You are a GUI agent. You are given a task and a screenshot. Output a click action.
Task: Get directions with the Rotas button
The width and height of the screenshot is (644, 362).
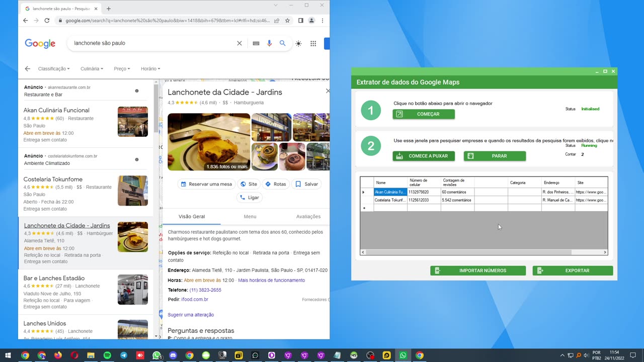[x=275, y=184]
